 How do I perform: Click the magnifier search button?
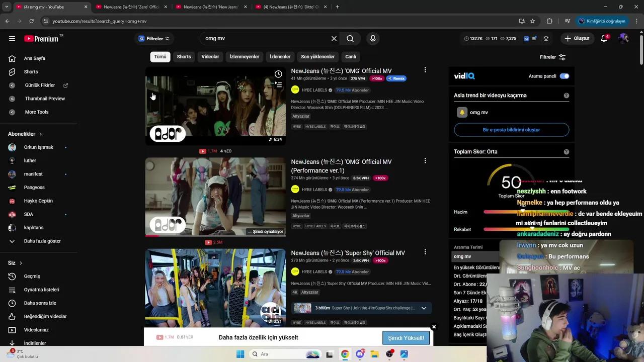pos(350,39)
